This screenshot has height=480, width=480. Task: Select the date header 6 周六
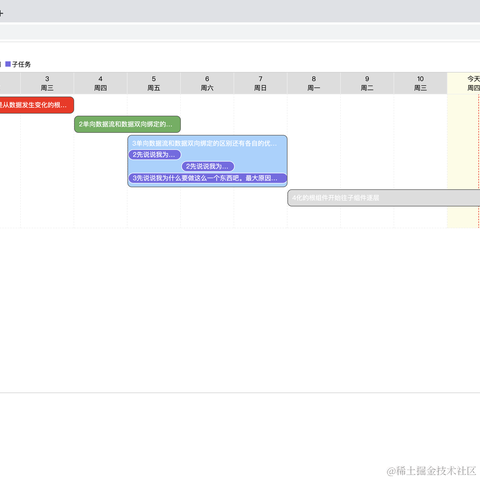[x=207, y=83]
